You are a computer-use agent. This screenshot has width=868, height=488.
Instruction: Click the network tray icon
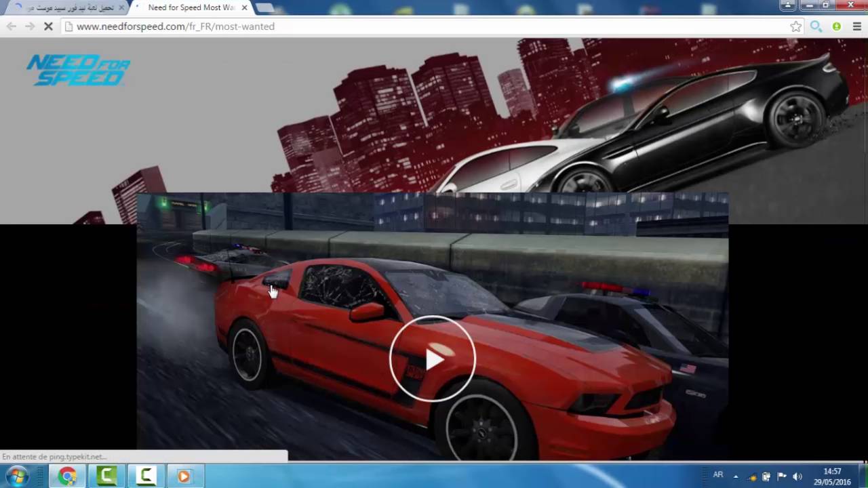click(751, 476)
